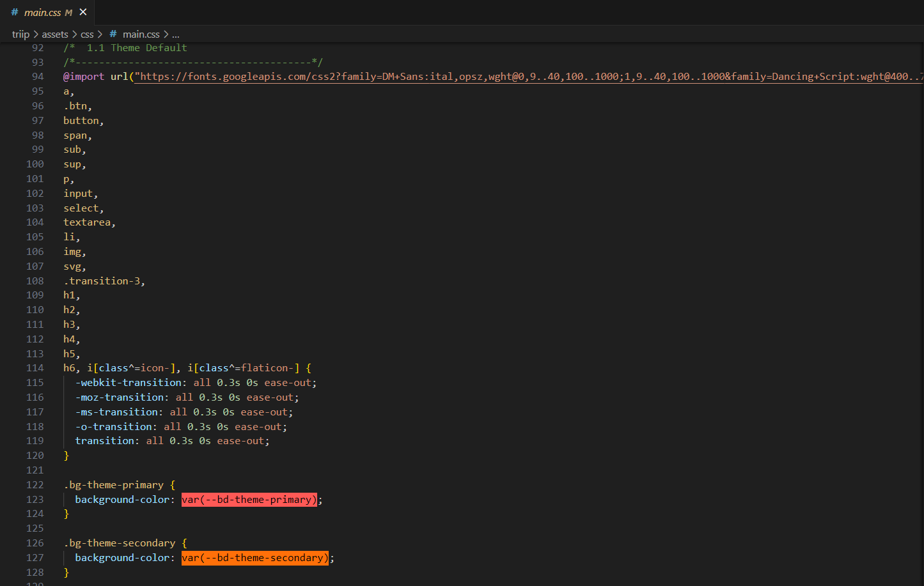Click the .bg-theme-primary selector
The height and width of the screenshot is (586, 924).
tap(114, 485)
